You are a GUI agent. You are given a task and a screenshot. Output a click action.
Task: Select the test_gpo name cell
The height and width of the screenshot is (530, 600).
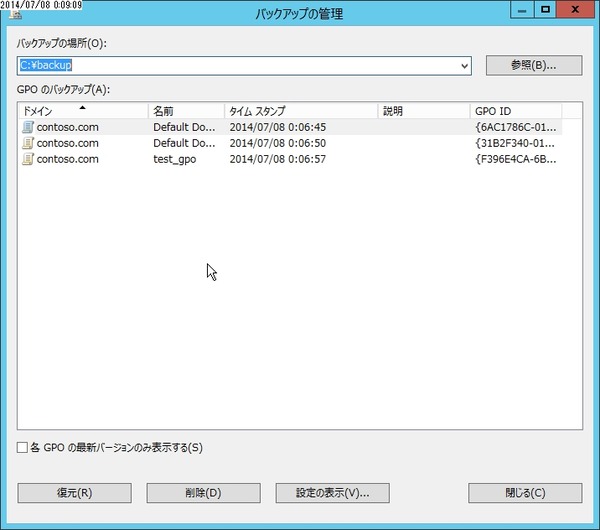[174, 160]
